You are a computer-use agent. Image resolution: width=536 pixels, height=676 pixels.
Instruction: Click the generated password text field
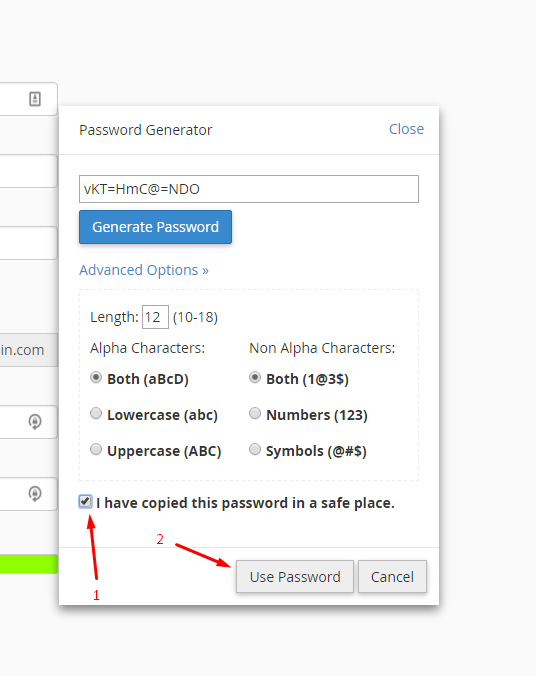point(249,189)
